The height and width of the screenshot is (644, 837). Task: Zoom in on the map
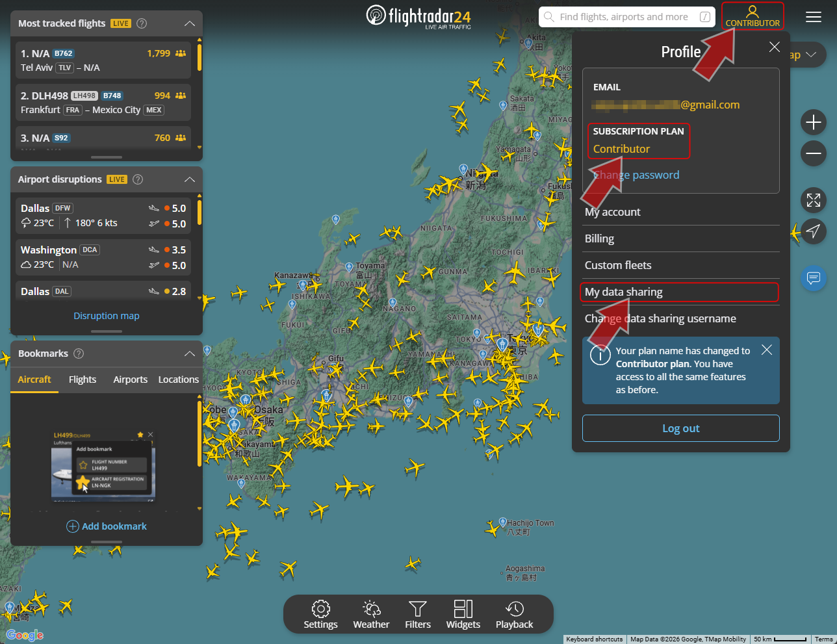[814, 122]
